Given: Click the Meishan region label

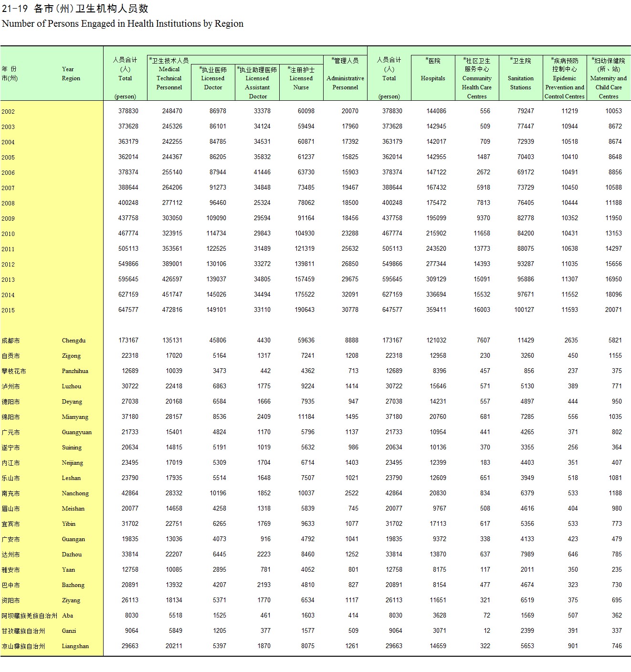Looking at the screenshot, I should (73, 509).
